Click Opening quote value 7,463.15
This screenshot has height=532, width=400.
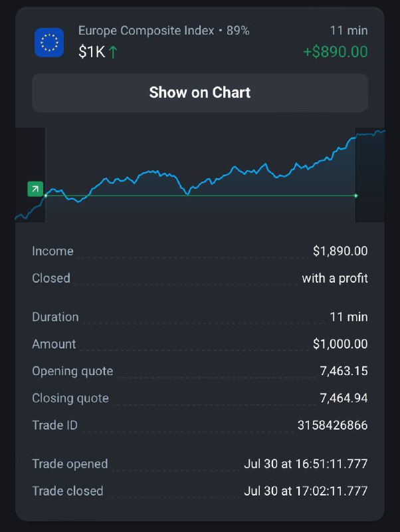344,371
